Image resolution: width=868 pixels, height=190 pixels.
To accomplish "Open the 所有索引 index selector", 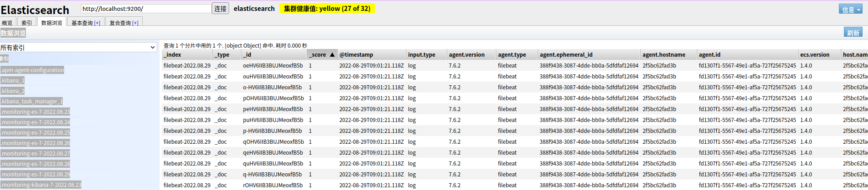I will click(x=78, y=47).
